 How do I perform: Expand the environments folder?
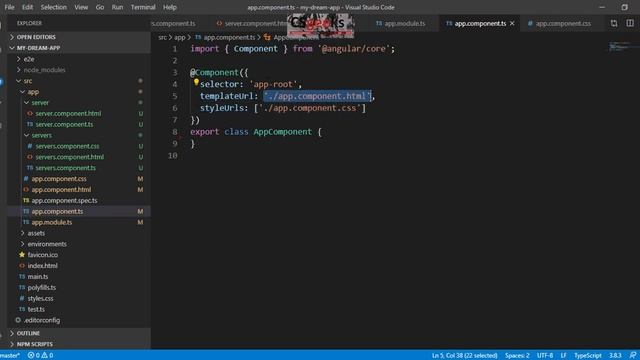click(x=79, y=244)
